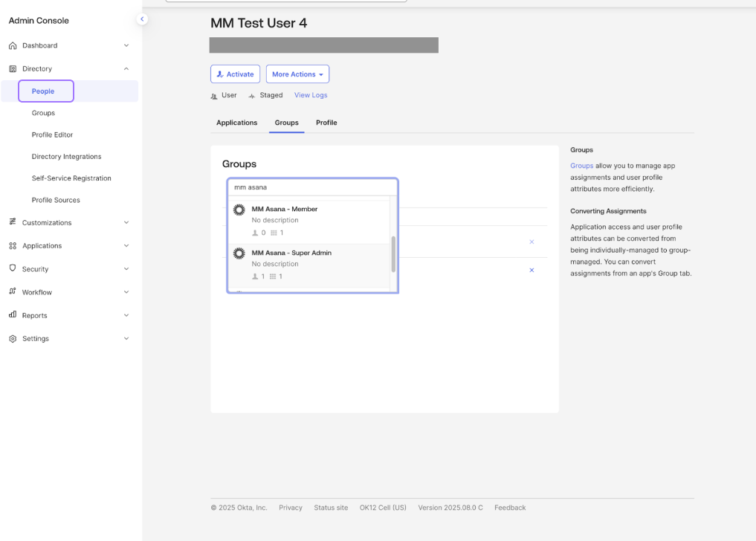Collapse the sidebar with the arrow button

[x=142, y=19]
